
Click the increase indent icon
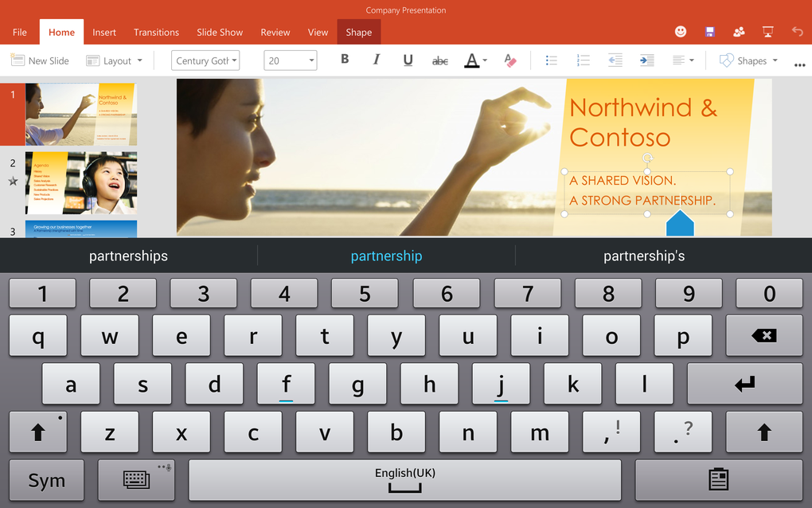[646, 60]
